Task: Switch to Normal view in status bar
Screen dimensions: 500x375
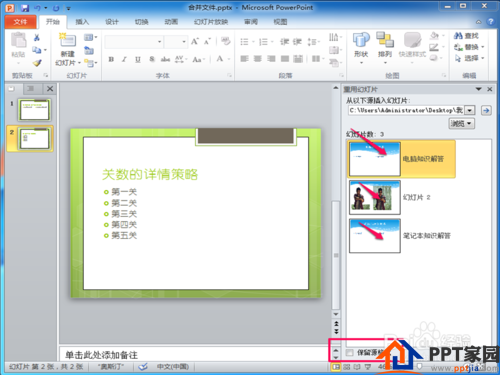Action: click(335, 367)
